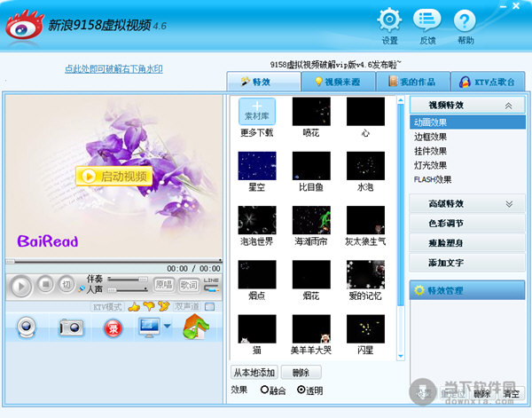Select the 星空 effect thumbnail
Viewport: 532px width, 418px height.
257,166
